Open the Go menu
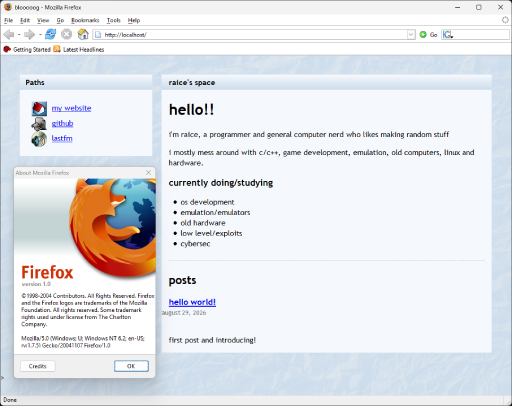512x406 pixels. 60,20
